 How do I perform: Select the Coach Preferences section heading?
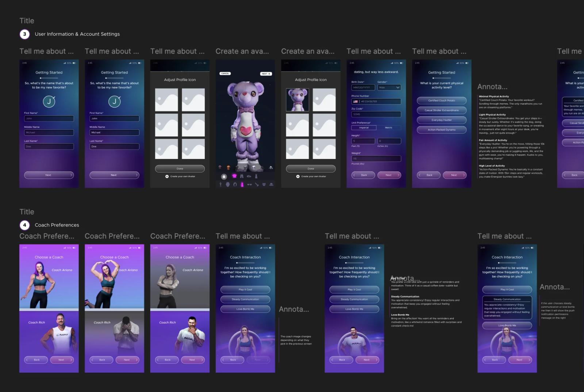[57, 225]
